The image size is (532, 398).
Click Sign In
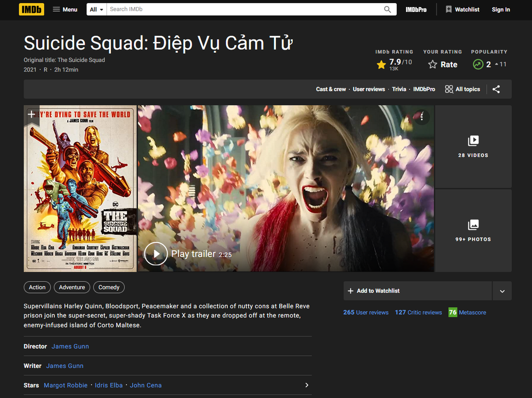tap(501, 9)
